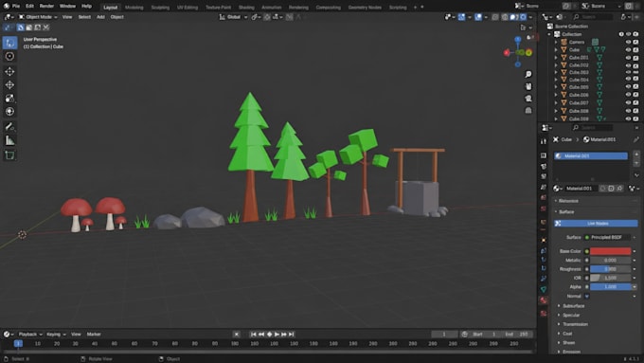Click the Roughness slider
The height and width of the screenshot is (363, 644).
(610, 269)
